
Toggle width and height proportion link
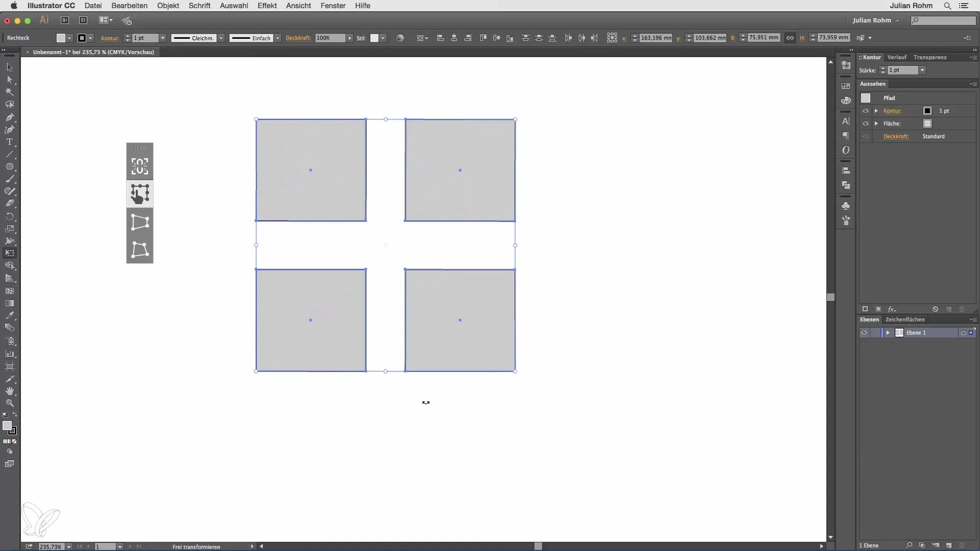tap(790, 38)
